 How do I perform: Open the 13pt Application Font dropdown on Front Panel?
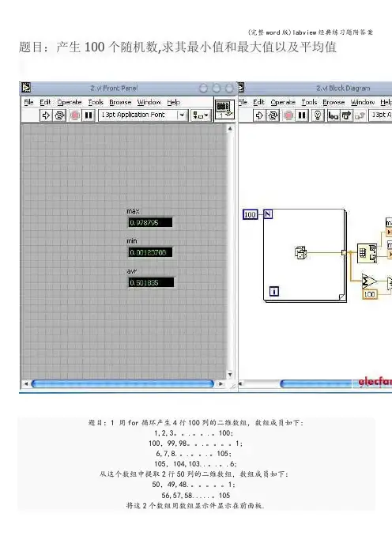[143, 115]
